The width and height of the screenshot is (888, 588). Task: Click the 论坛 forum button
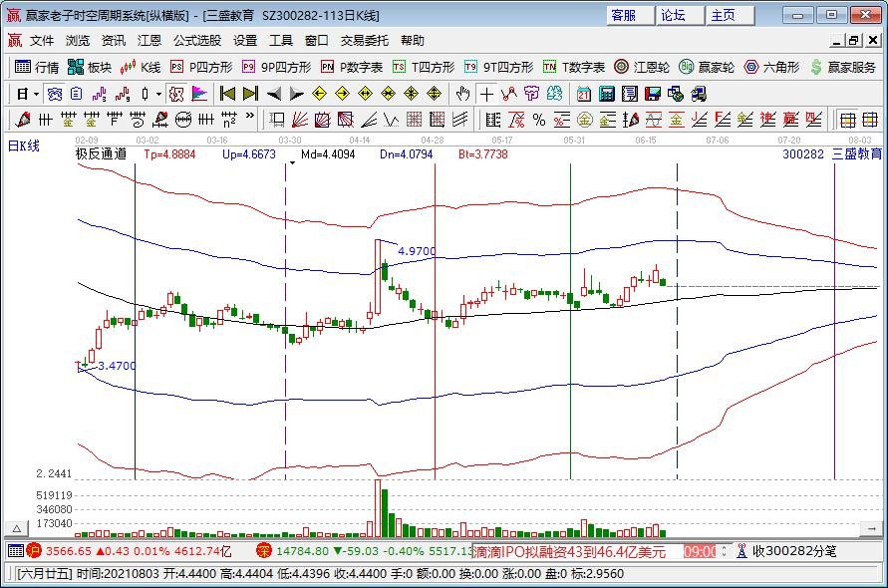[x=673, y=15]
